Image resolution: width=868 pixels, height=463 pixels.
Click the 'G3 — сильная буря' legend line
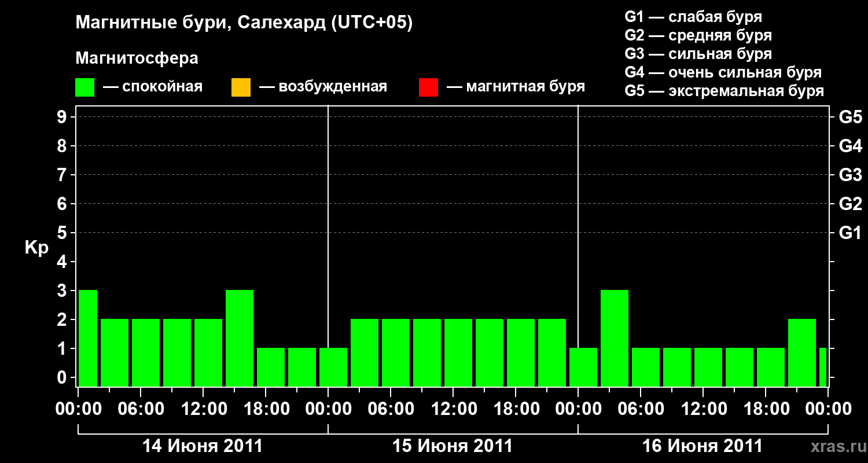point(698,54)
